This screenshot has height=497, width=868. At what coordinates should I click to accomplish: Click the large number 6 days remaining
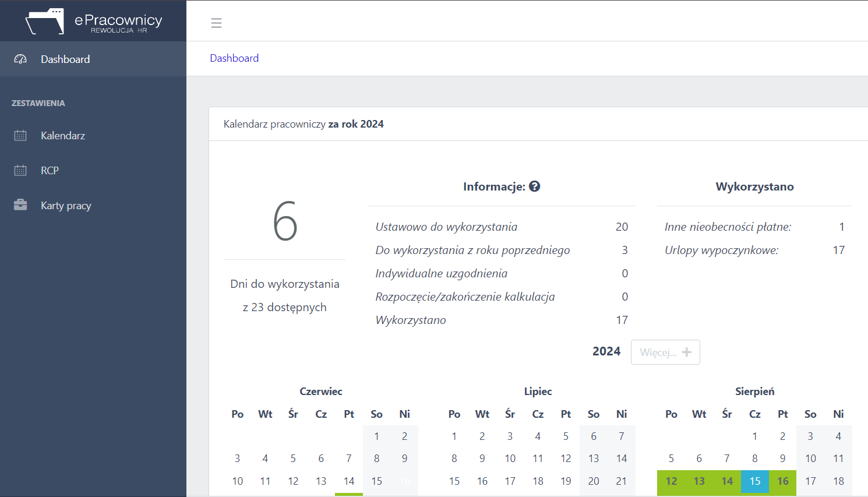pyautogui.click(x=285, y=221)
